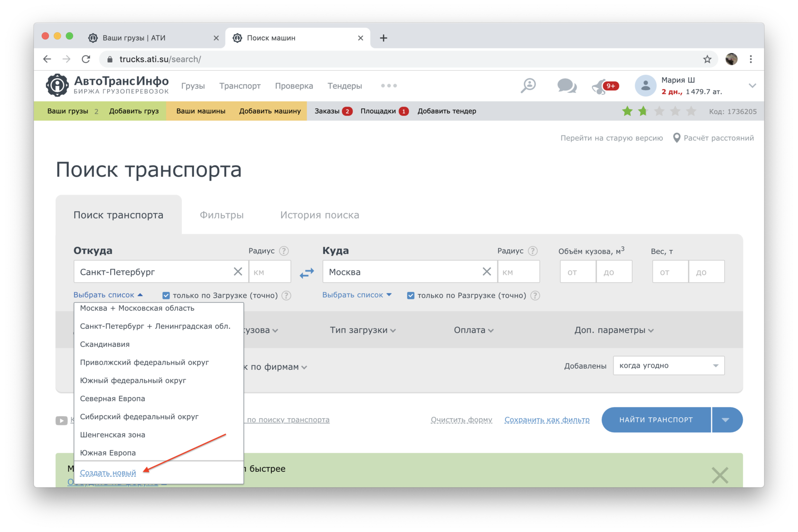The image size is (798, 532).
Task: Click НАЙТИ ТРАНСПОРТ button
Action: (x=656, y=420)
